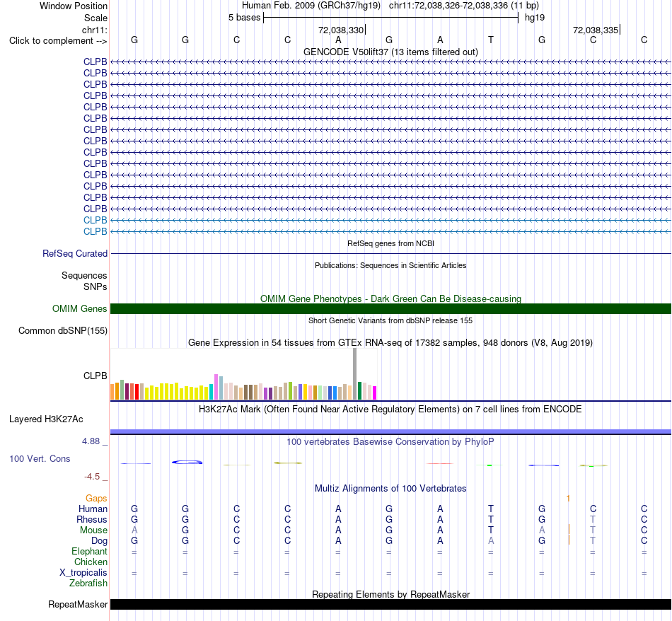Click the 'RepeatMasker' track label

tap(78, 604)
